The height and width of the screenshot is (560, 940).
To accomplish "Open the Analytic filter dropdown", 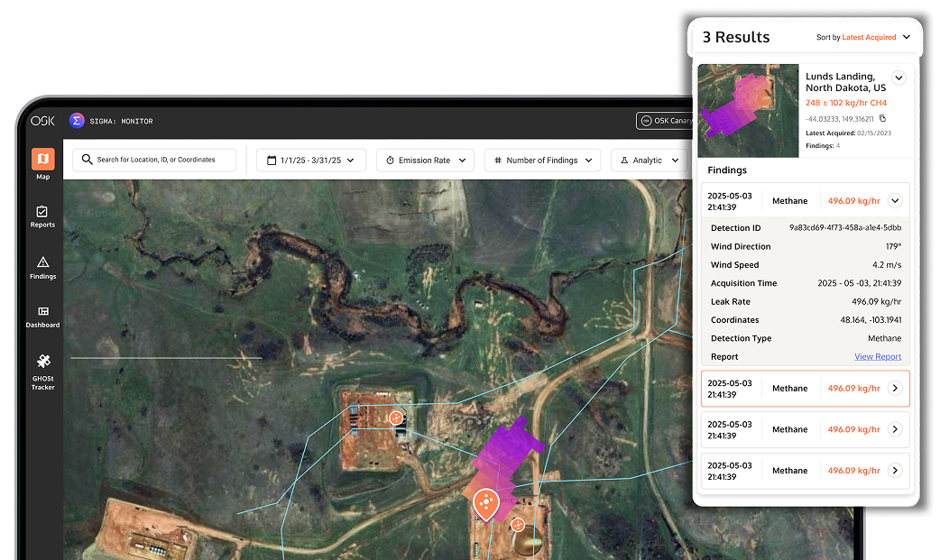I will pyautogui.click(x=649, y=161).
